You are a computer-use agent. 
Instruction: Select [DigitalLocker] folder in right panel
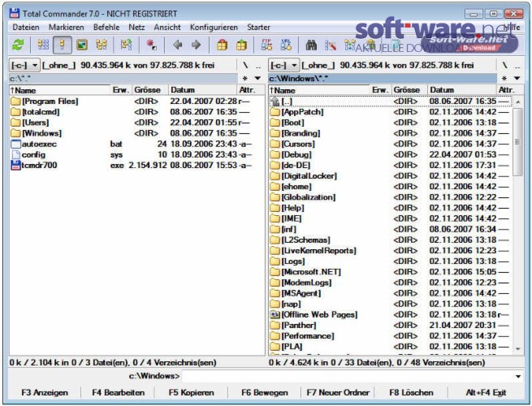point(391,175)
